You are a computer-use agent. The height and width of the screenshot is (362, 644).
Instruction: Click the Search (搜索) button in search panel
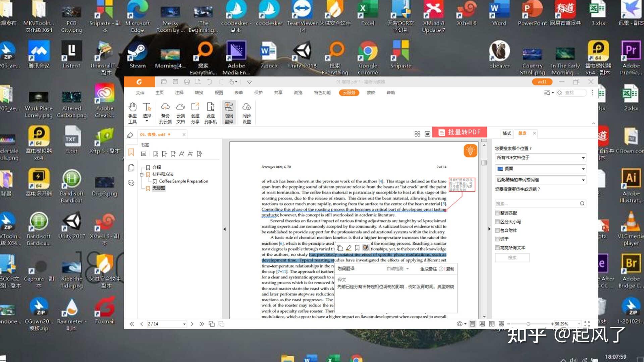[x=512, y=258]
